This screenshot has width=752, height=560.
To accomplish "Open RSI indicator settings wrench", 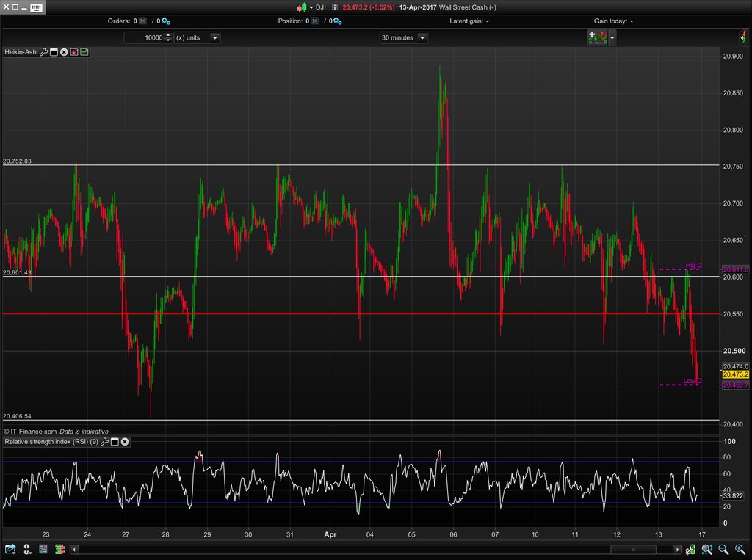I will [105, 442].
